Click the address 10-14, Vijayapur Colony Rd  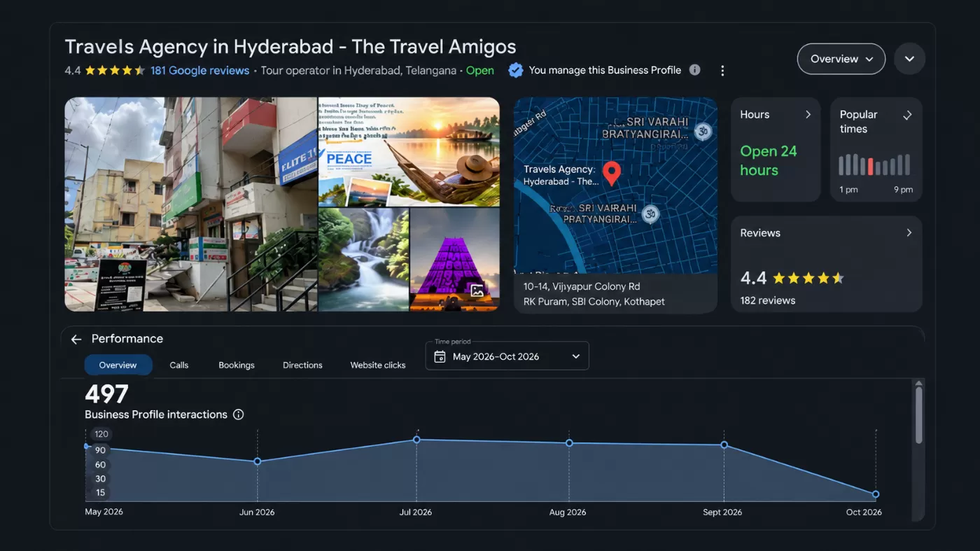(x=582, y=286)
